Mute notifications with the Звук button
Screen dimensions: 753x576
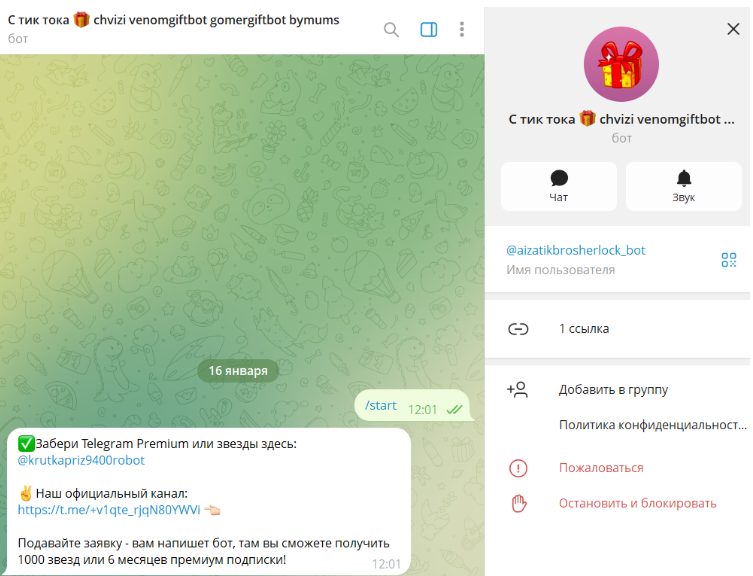coord(683,186)
